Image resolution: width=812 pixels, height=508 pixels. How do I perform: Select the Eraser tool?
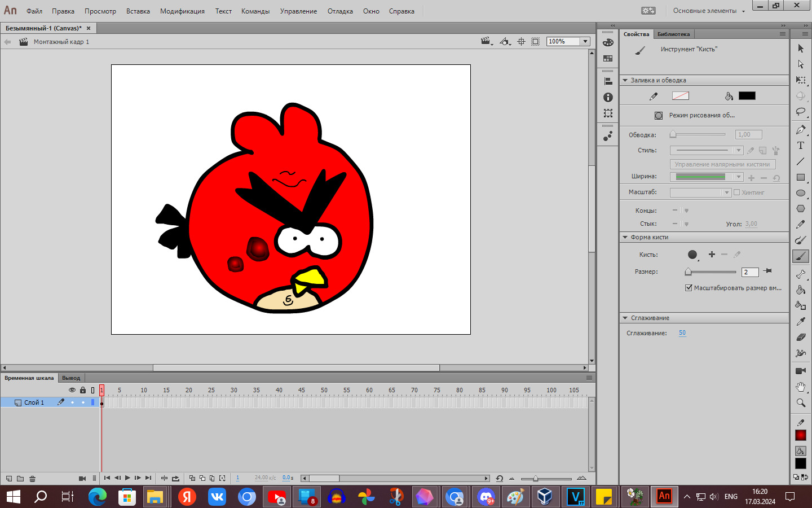800,338
